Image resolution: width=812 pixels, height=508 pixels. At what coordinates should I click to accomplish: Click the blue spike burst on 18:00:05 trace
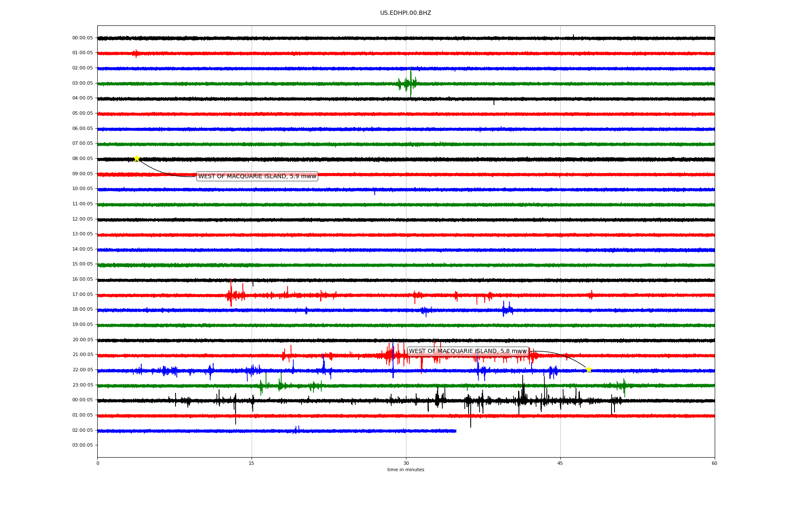[x=507, y=309]
